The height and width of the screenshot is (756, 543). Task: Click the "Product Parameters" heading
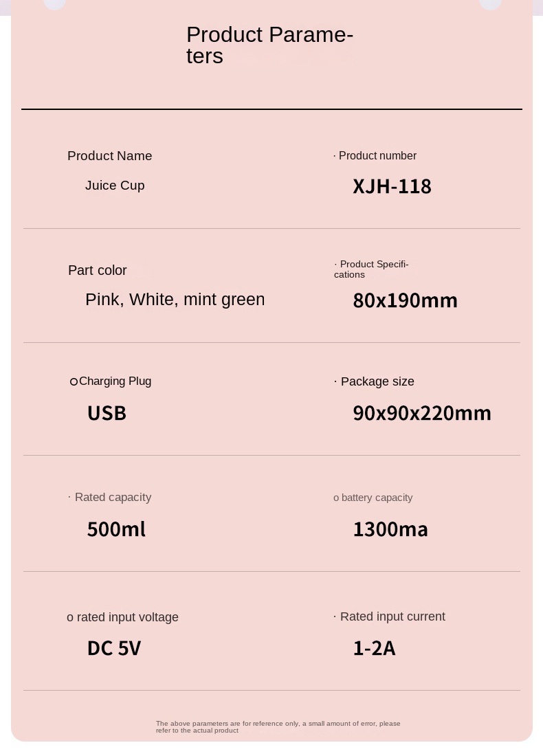coord(269,45)
